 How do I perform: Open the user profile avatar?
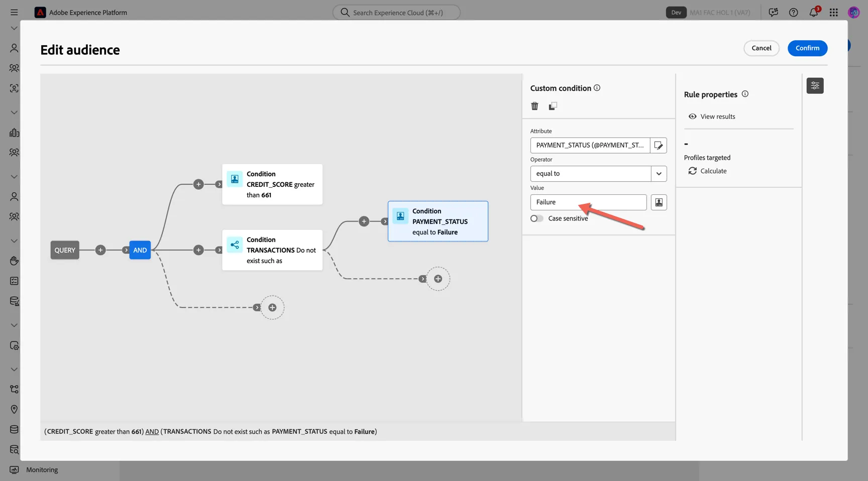tap(853, 13)
